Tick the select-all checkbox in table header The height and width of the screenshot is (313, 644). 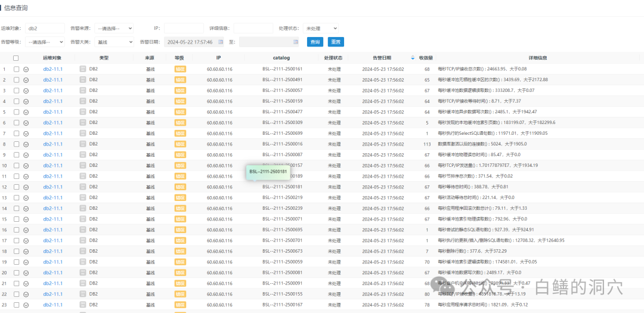point(16,58)
